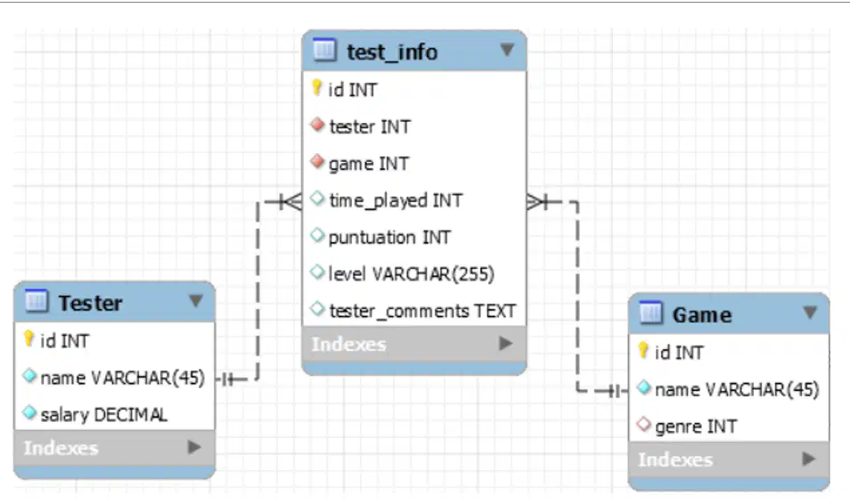This screenshot has height=504, width=850.
Task: Click the red diamond beside tester INT
Action: click(318, 125)
